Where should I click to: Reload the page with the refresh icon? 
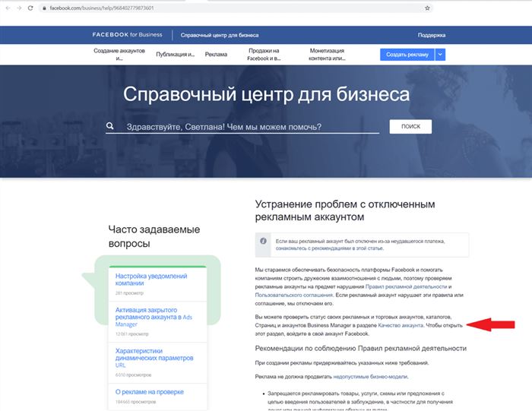[30, 8]
